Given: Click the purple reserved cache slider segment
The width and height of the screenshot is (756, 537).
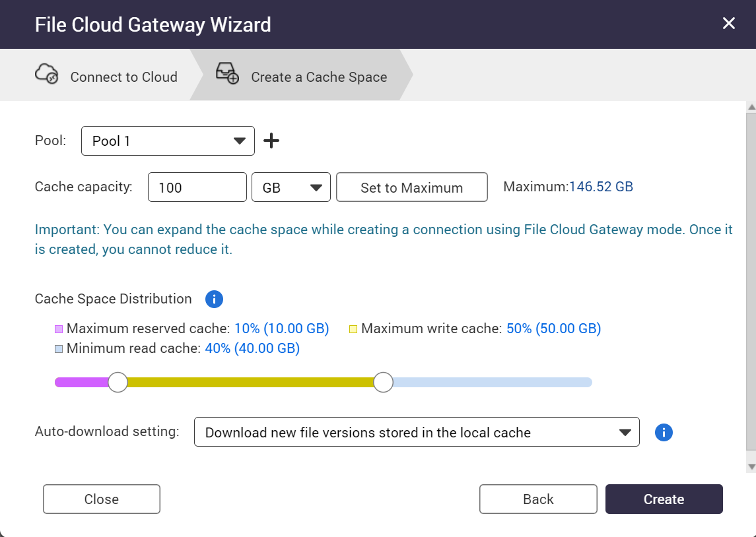Looking at the screenshot, I should point(81,383).
